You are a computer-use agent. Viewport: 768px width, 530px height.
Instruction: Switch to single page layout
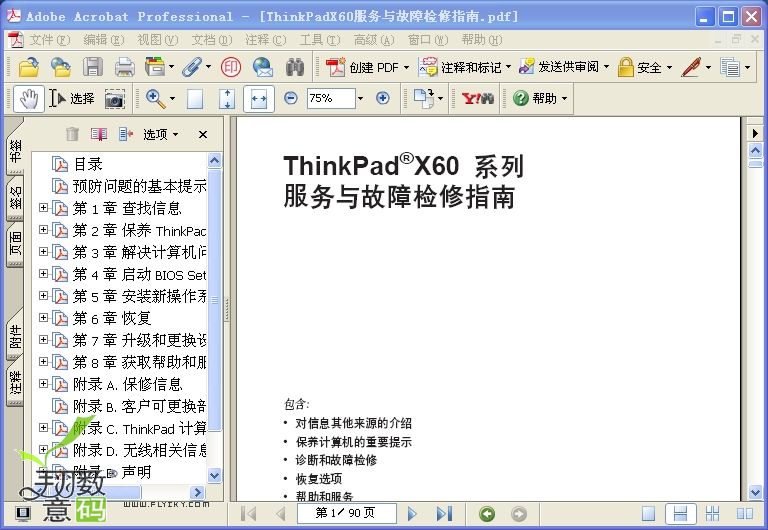[648, 514]
